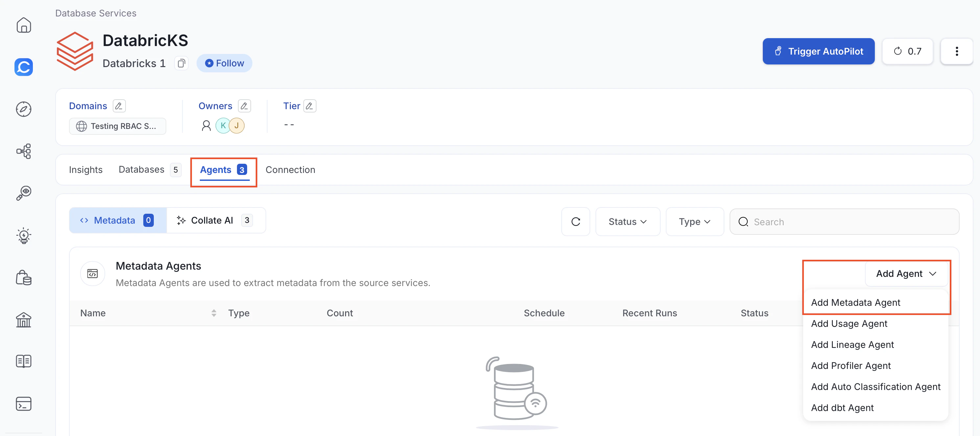Sort the table by Name column
The width and height of the screenshot is (980, 436).
pos(214,313)
